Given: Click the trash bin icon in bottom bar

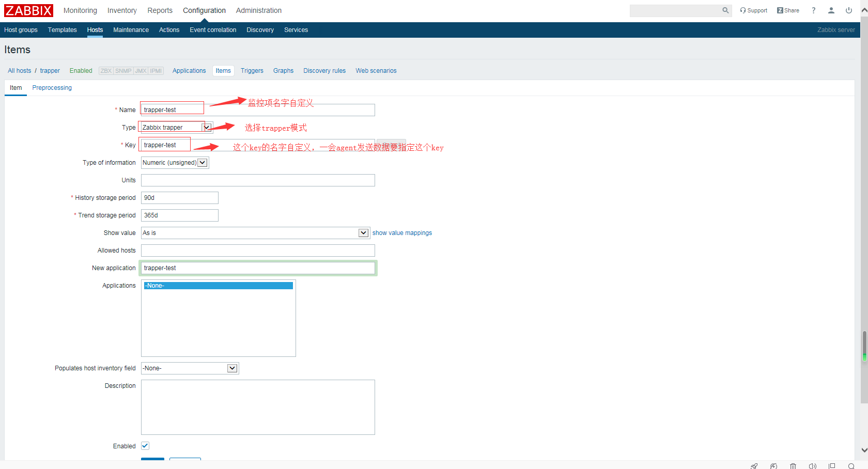Looking at the screenshot, I should [x=793, y=466].
